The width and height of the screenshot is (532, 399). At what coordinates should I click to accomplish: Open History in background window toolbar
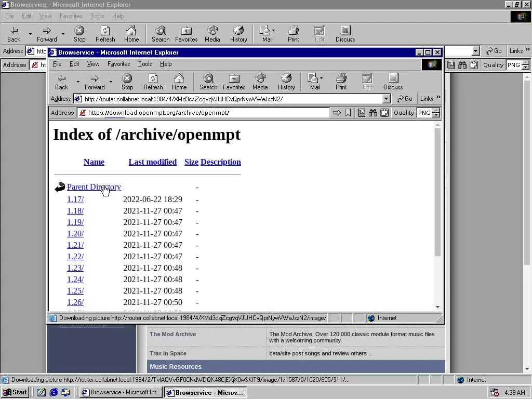point(238,34)
